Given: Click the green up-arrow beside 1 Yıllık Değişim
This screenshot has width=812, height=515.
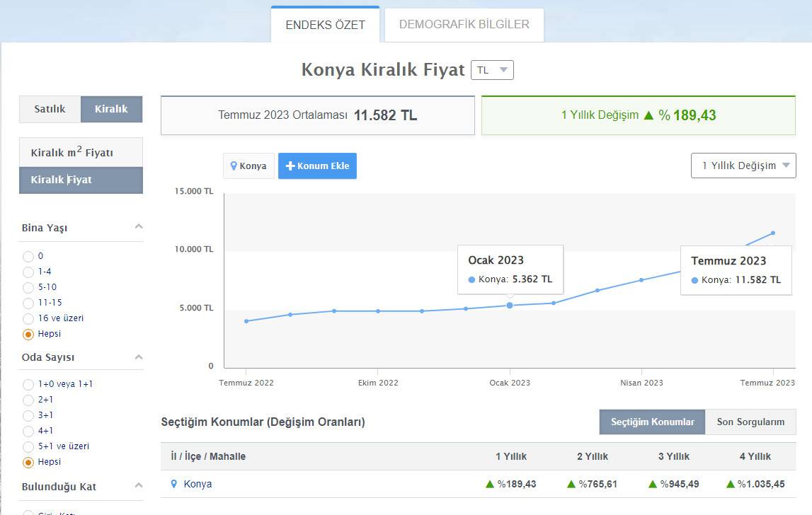Looking at the screenshot, I should pyautogui.click(x=648, y=115).
